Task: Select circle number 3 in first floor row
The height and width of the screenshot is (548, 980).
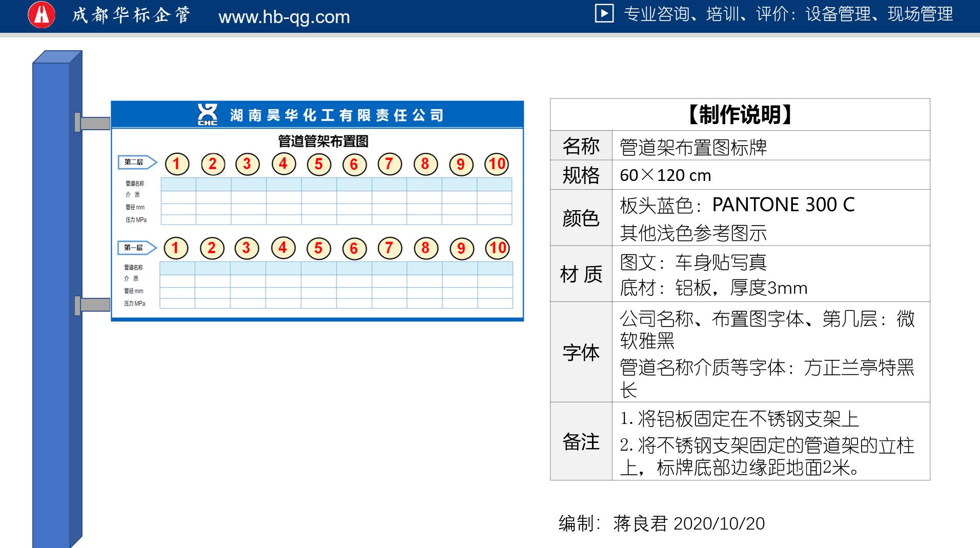Action: [247, 248]
